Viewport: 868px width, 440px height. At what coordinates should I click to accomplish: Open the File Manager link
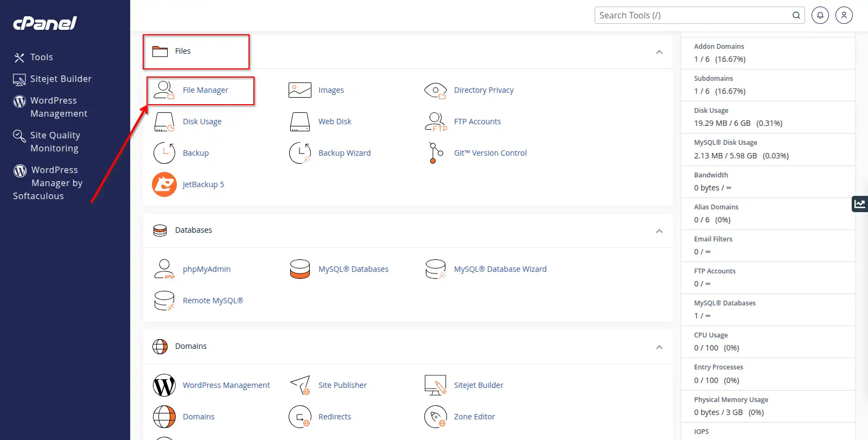[x=206, y=90]
